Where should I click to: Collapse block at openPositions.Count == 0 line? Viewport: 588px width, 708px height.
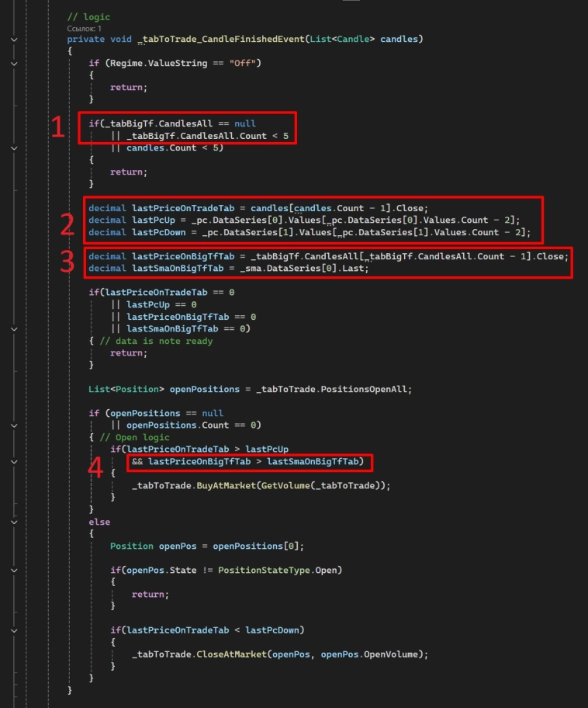(x=14, y=425)
